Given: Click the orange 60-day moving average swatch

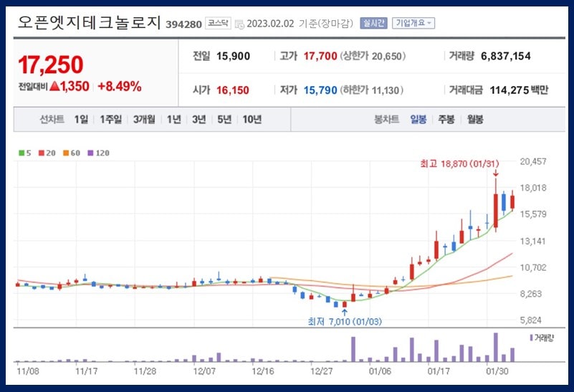Looking at the screenshot, I should [x=66, y=153].
